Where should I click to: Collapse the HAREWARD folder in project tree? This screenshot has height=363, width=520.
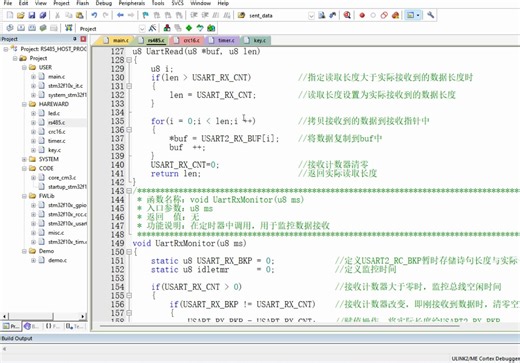24,104
